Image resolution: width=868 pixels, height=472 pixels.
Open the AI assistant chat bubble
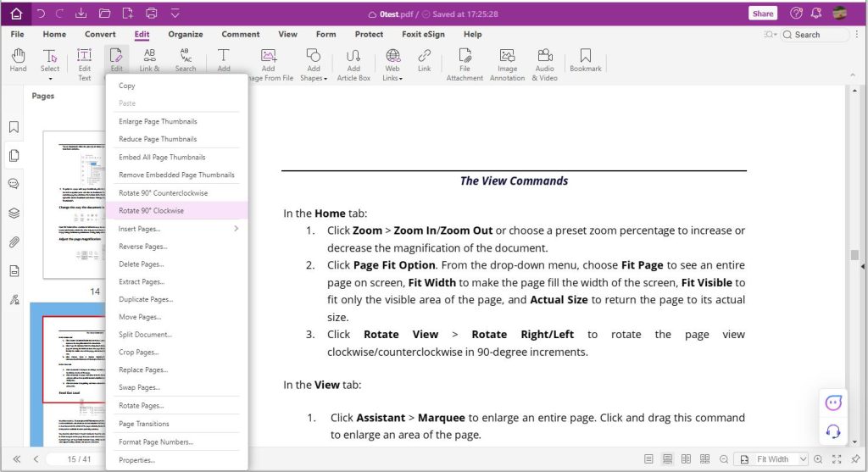(833, 403)
